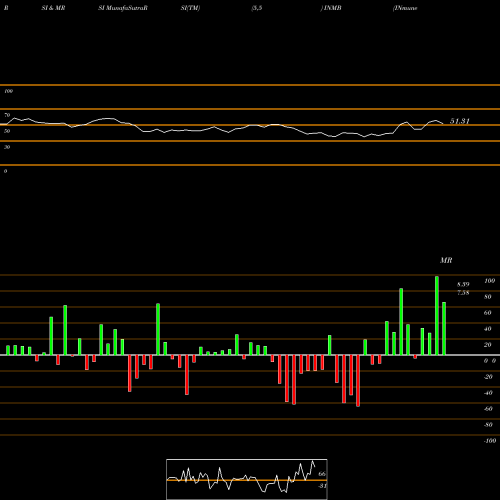
Task: Click the MR axis -40 label
Action: tap(488, 393)
